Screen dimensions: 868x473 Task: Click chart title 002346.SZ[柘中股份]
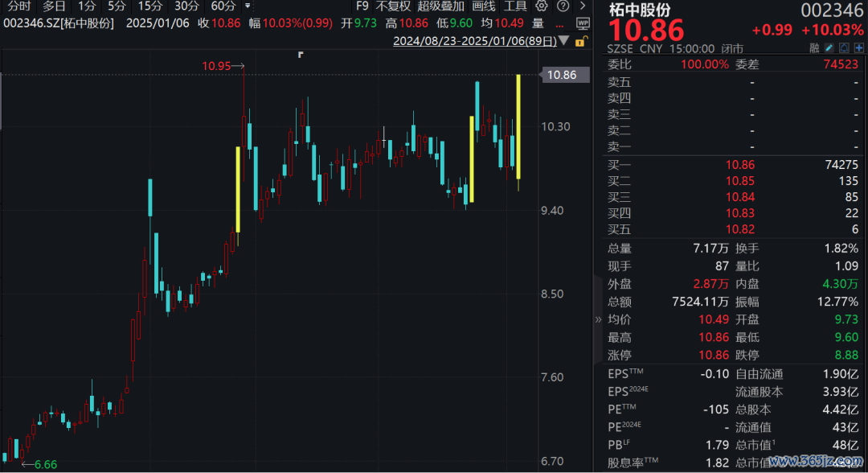[x=59, y=23]
